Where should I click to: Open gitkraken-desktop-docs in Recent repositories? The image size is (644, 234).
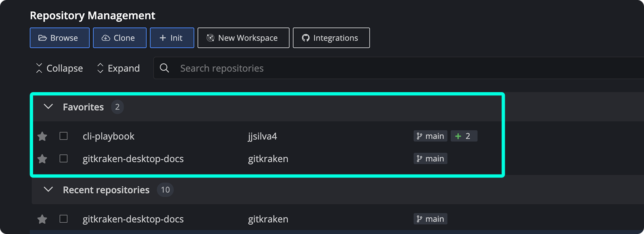133,219
